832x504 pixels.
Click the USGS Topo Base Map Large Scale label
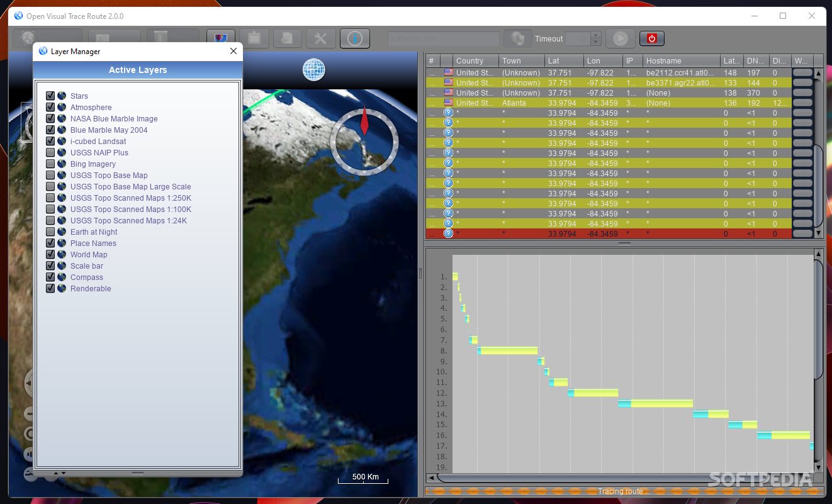coord(131,187)
